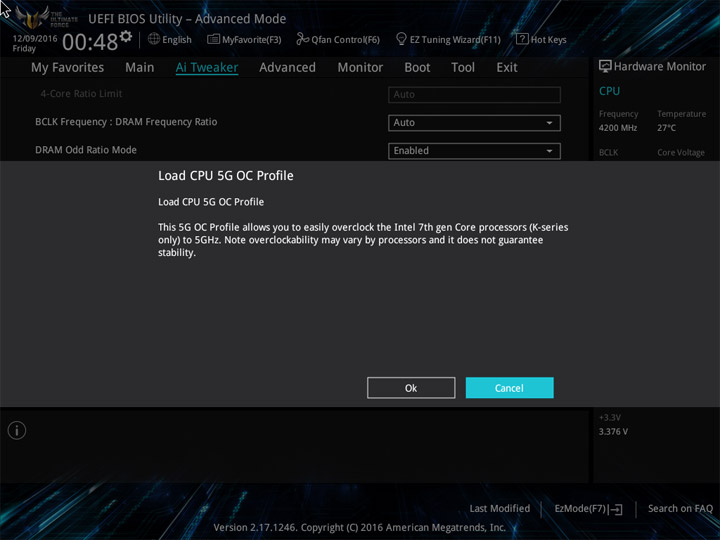This screenshot has width=720, height=540.
Task: Cancel the 5G OC Profile dialog
Action: pyautogui.click(x=509, y=388)
